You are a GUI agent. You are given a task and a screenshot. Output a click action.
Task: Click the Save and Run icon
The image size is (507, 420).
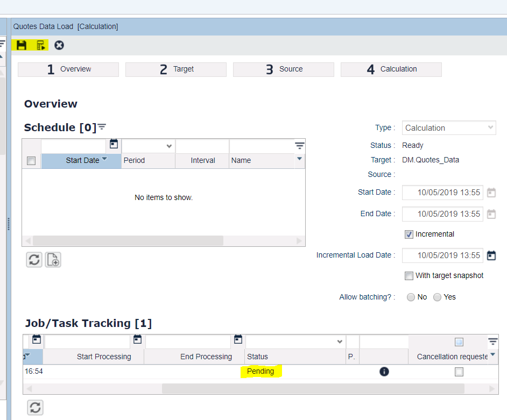point(41,45)
